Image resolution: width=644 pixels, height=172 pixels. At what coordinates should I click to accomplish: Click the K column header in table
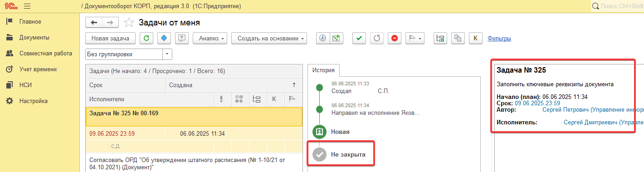[x=275, y=99]
